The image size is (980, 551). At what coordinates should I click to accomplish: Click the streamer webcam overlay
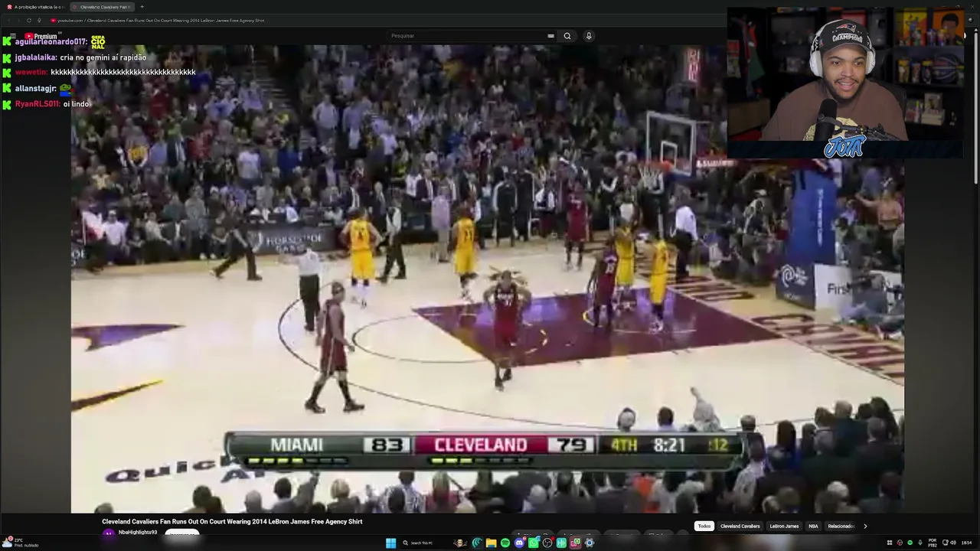click(845, 83)
